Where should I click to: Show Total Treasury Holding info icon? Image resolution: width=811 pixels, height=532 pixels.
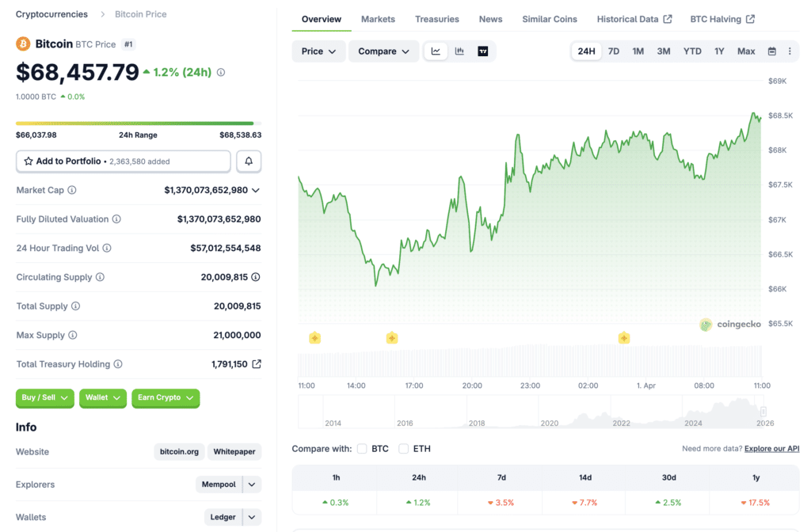click(118, 364)
